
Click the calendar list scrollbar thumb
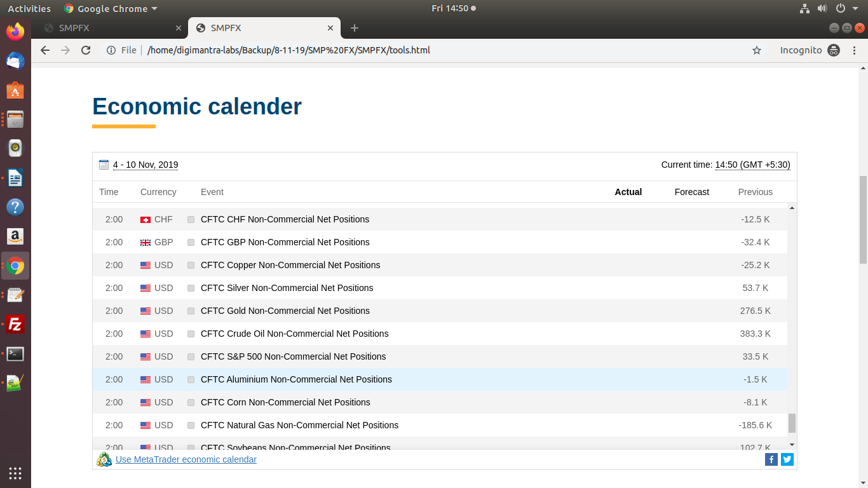792,423
